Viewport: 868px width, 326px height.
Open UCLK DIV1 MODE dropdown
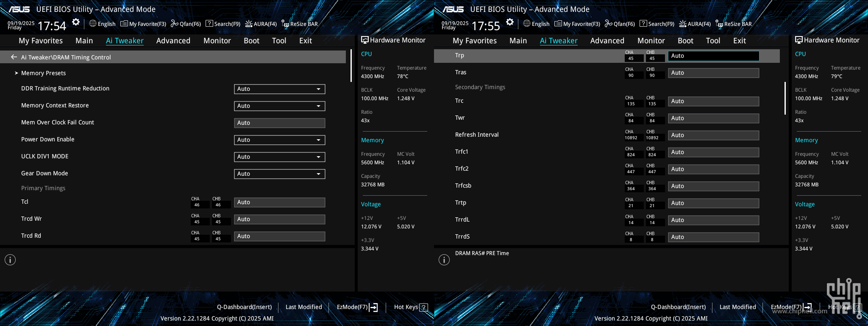point(280,157)
